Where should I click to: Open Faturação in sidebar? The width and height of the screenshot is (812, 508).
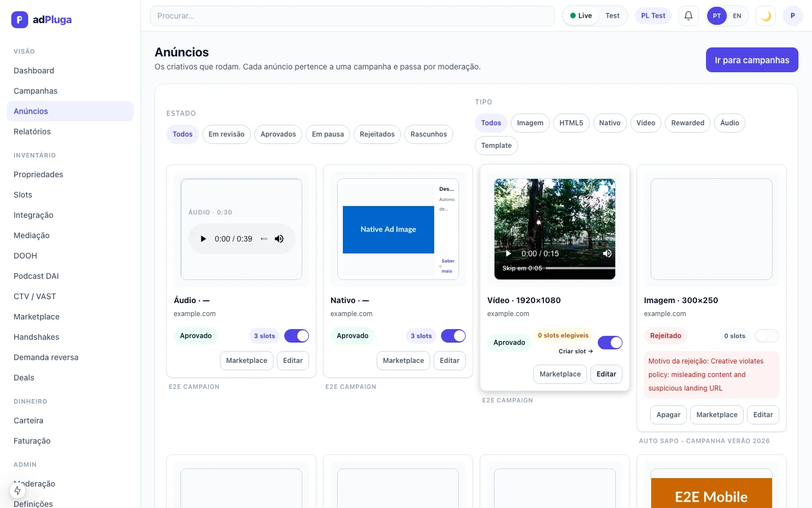[70, 441]
